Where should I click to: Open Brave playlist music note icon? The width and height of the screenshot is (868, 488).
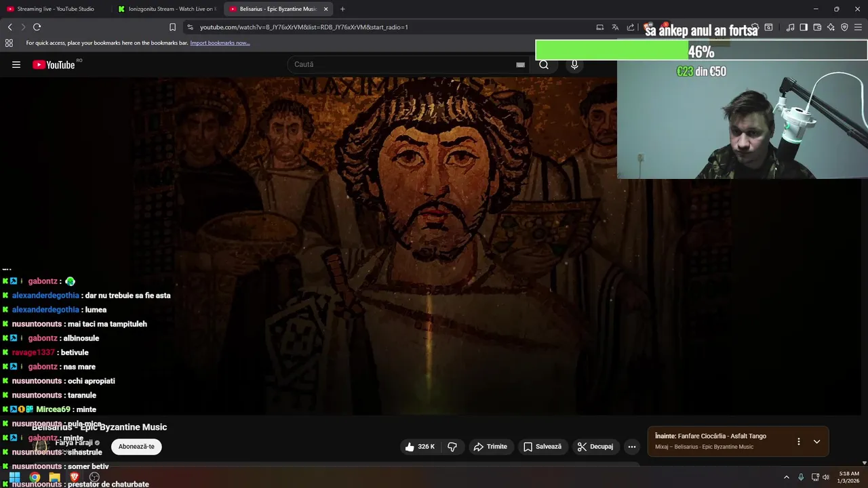790,27
